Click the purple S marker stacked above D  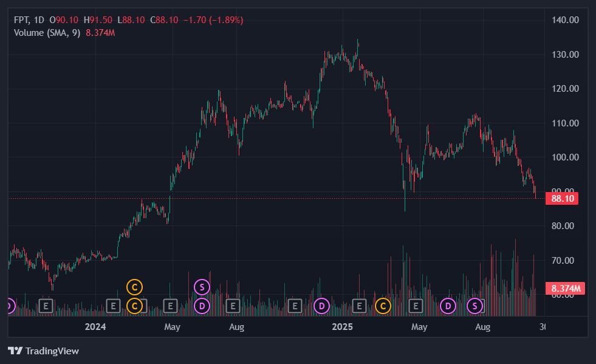pos(202,286)
